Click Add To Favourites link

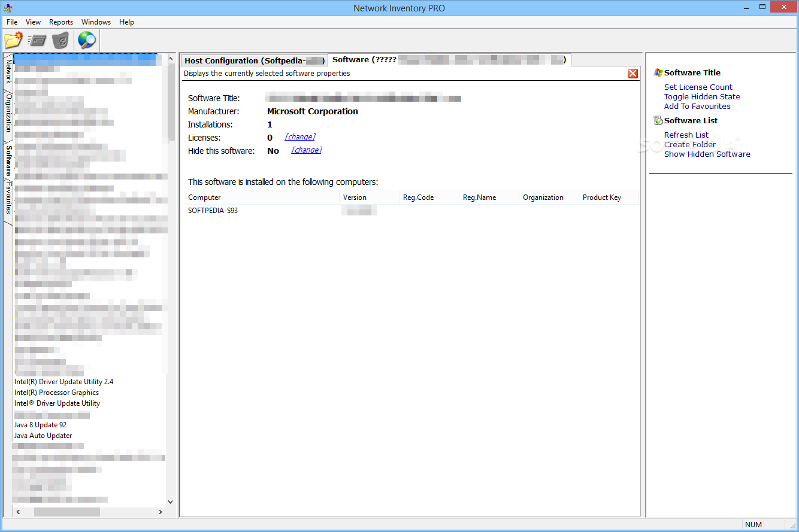[697, 106]
